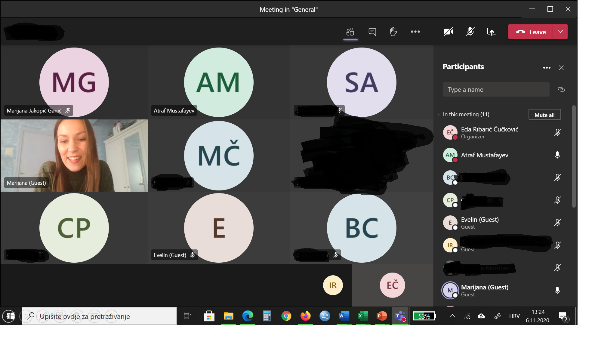Open the conversation chat icon
This screenshot has height=364, width=601.
point(372,32)
